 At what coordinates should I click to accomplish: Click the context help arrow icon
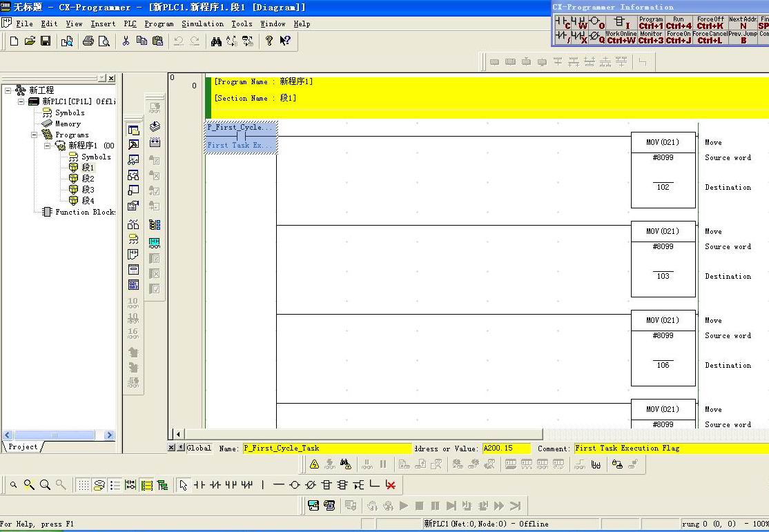point(285,41)
